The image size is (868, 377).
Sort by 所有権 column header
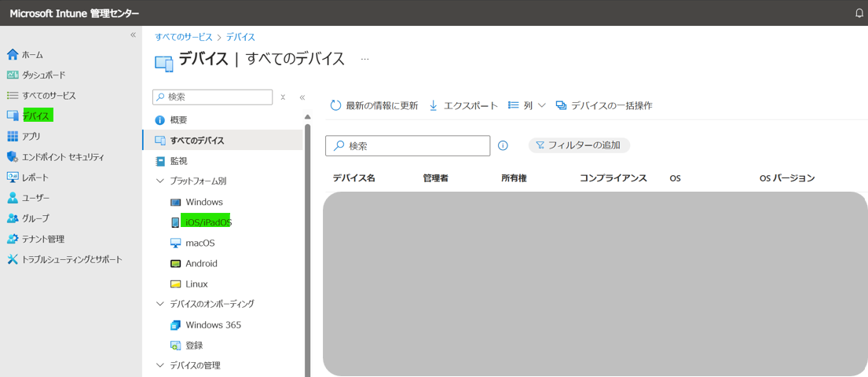click(514, 178)
